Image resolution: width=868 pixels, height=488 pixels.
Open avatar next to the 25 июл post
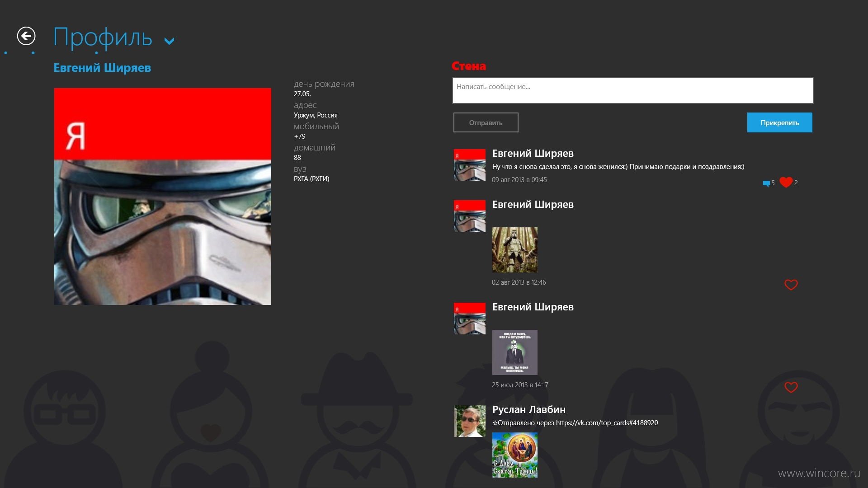470,319
